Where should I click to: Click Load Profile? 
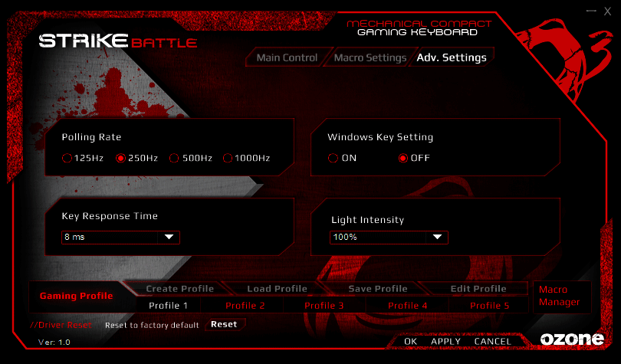278,289
